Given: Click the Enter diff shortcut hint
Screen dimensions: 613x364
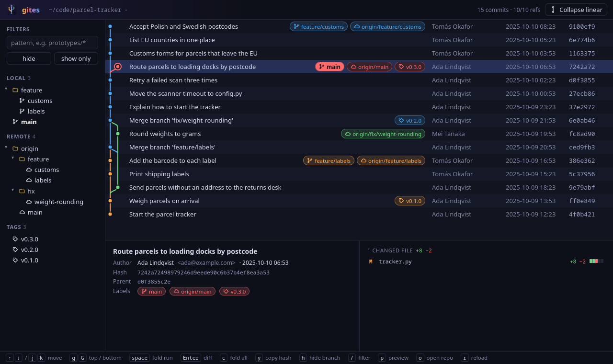Looking at the screenshot, I should [x=196, y=358].
